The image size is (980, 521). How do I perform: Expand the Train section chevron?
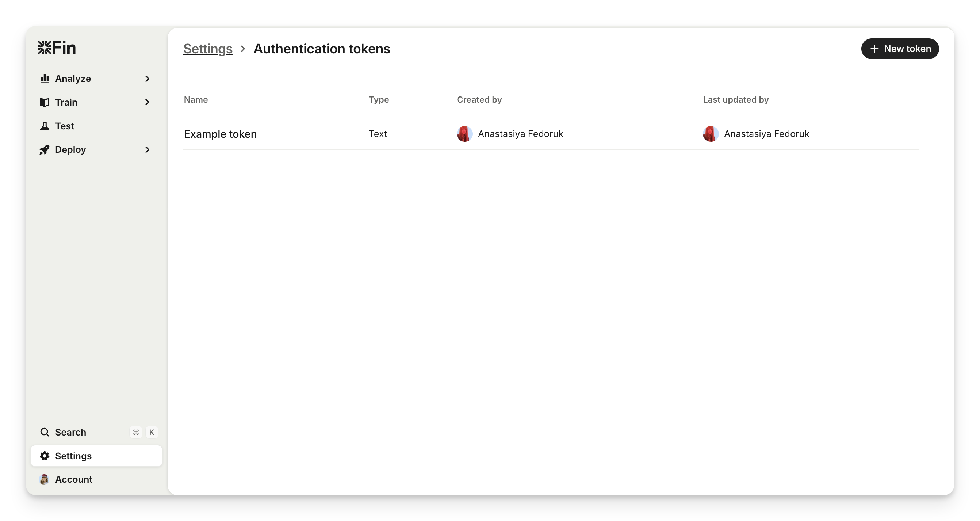click(x=147, y=102)
